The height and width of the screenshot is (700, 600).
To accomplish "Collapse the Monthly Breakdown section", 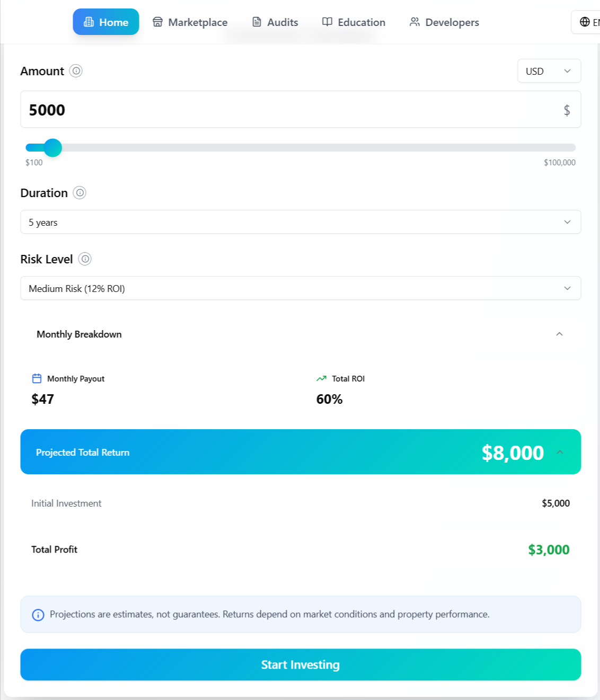I will [559, 334].
